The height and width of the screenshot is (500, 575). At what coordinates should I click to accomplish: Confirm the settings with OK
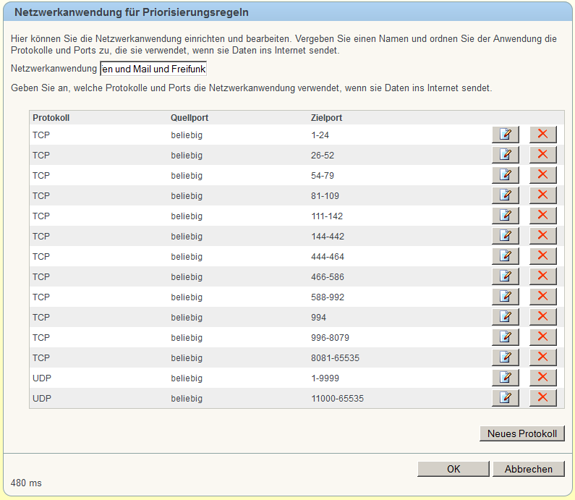(x=453, y=469)
